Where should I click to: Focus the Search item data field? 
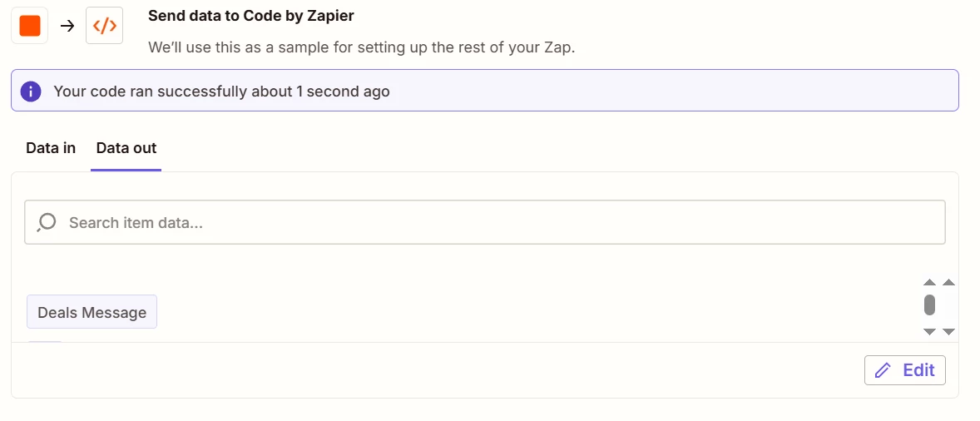[x=484, y=222]
